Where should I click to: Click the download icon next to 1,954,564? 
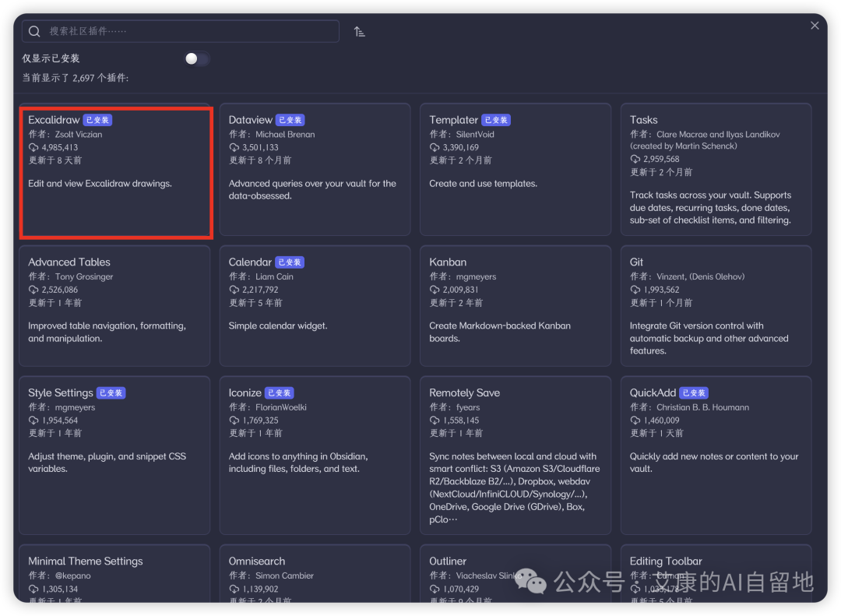tap(33, 421)
